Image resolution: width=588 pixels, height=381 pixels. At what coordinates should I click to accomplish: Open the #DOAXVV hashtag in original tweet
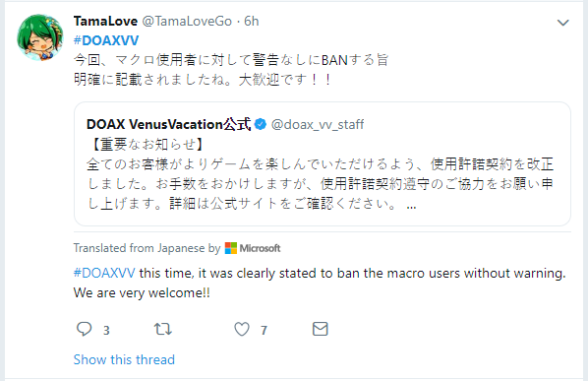(x=106, y=40)
